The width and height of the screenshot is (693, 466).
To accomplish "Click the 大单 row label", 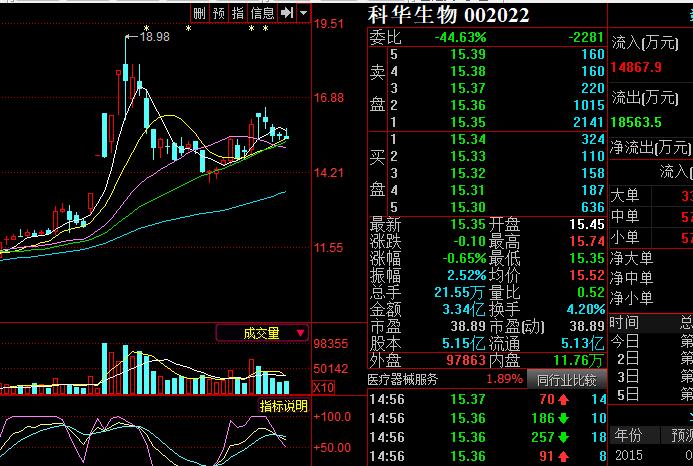I will point(624,195).
